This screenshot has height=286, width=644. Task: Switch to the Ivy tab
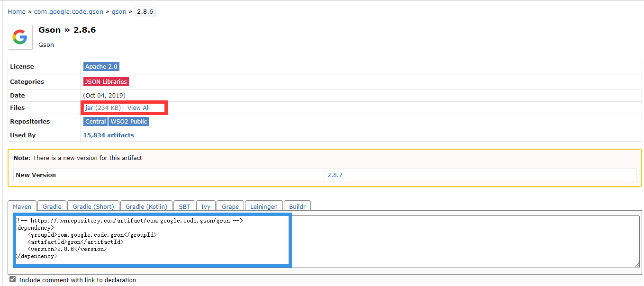[206, 206]
